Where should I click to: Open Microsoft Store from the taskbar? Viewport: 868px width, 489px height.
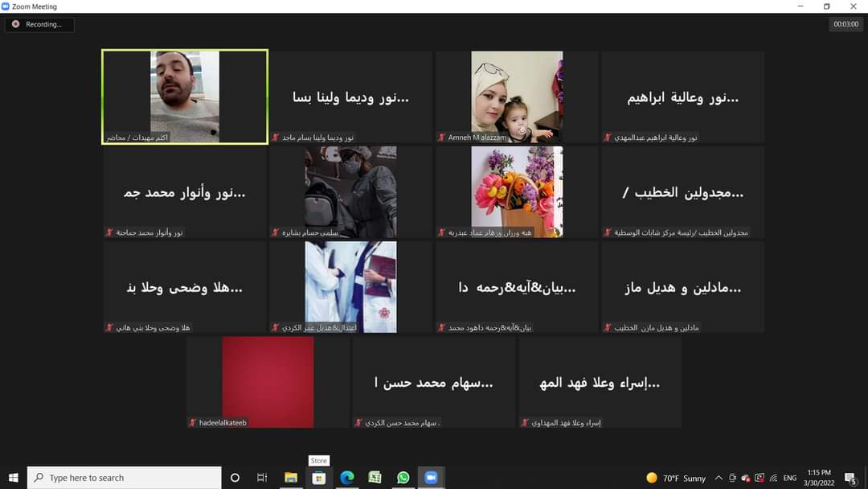tap(319, 478)
